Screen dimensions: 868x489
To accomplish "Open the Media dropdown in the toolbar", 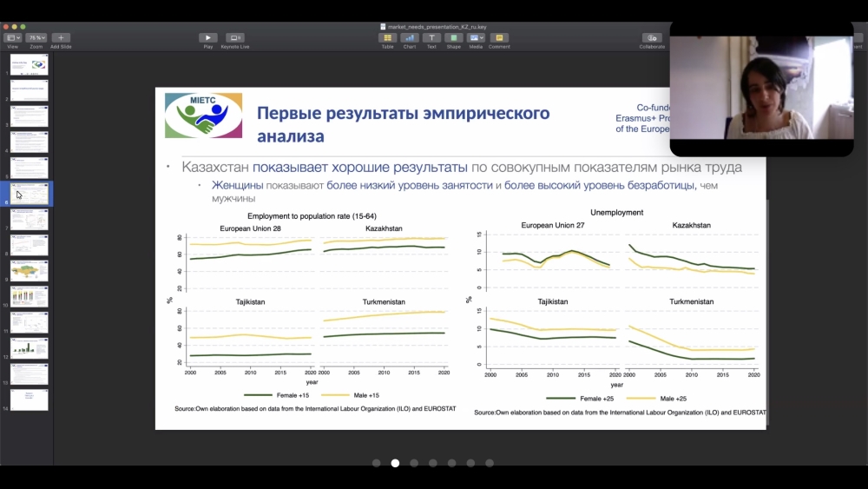I will pos(476,37).
